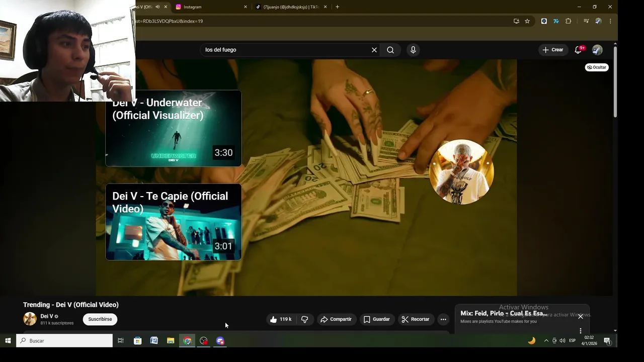Open File Explorer from taskbar
This screenshot has height=362, width=644.
click(x=171, y=341)
